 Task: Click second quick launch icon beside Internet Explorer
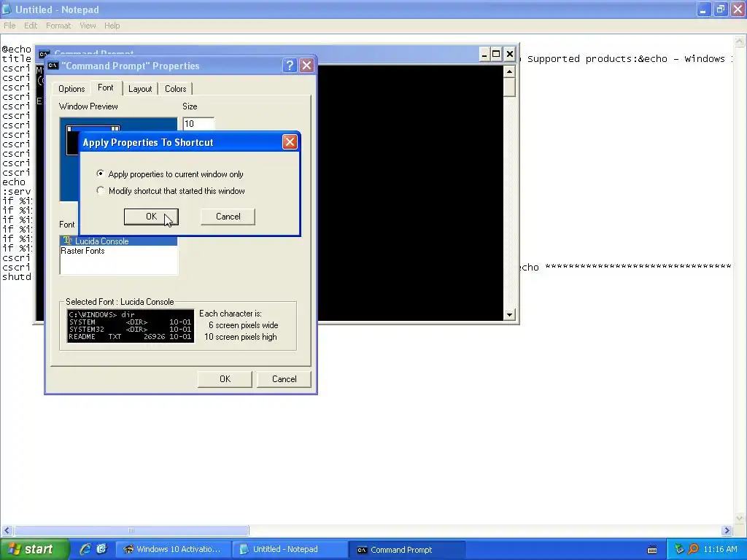click(x=102, y=550)
